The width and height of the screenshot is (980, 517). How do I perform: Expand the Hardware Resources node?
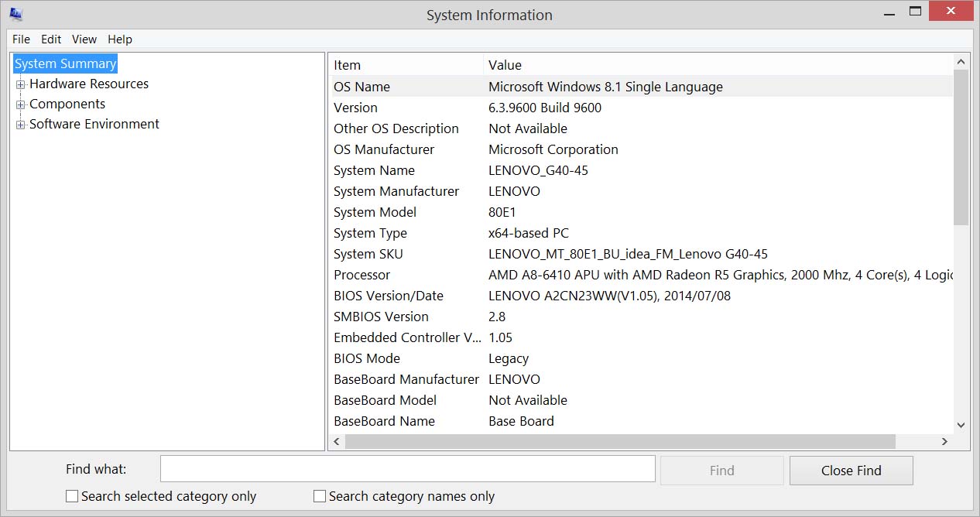21,84
